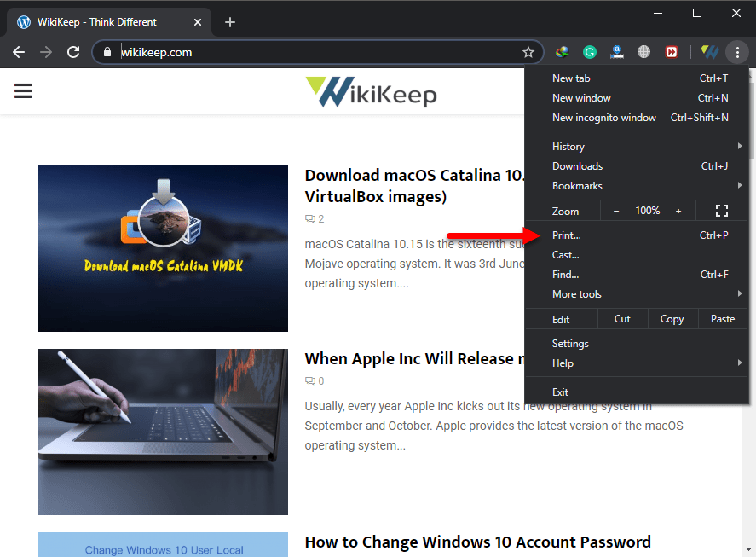Viewport: 756px width, 557px height.
Task: Choose New window menu entry
Action: [x=637, y=98]
